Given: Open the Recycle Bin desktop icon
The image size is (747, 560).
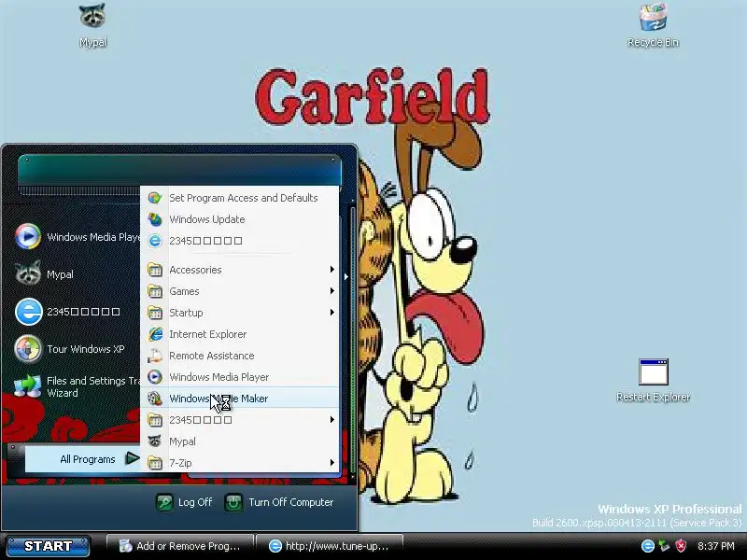Looking at the screenshot, I should [653, 17].
